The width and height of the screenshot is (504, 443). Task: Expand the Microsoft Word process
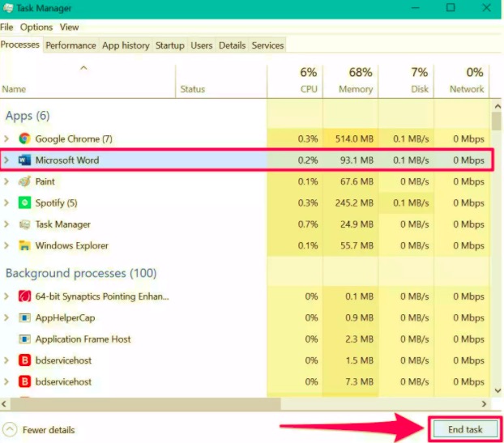click(6, 160)
